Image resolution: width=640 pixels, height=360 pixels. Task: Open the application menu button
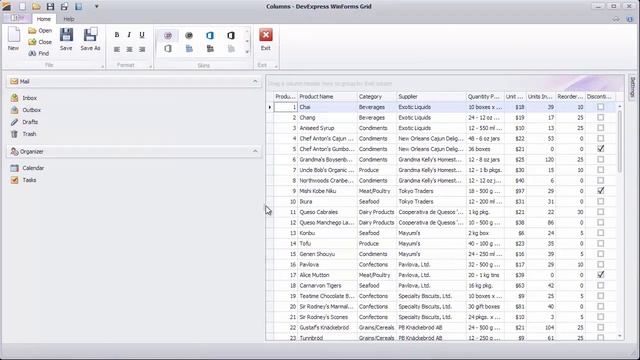coord(16,18)
